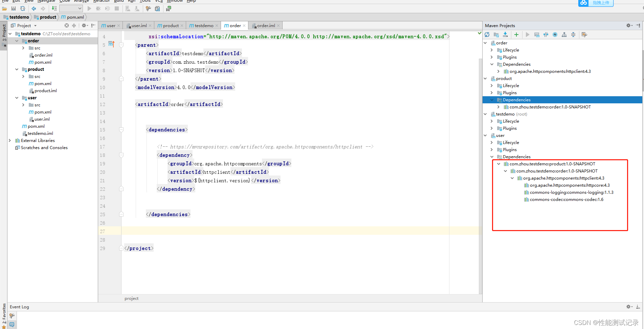Expand src under order folder
The image size is (644, 329).
pos(23,48)
